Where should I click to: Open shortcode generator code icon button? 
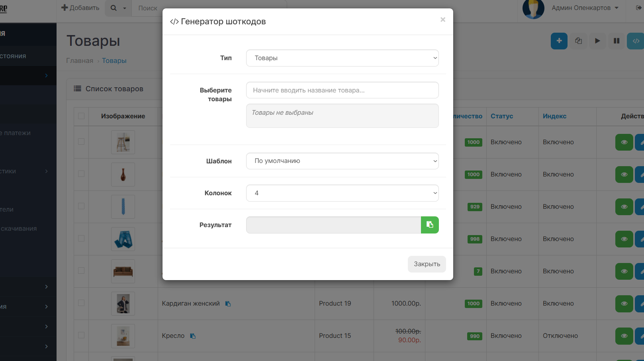tap(636, 41)
